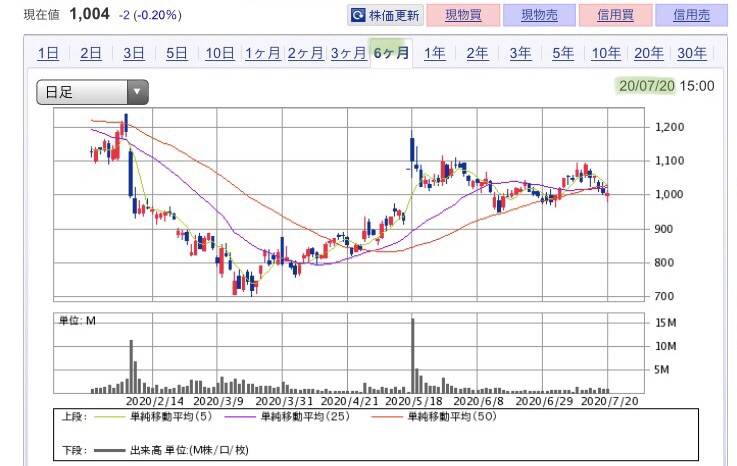The height and width of the screenshot is (466, 737).
Task: Click the 単純移動平均(50) legend entry
Action: click(434, 416)
